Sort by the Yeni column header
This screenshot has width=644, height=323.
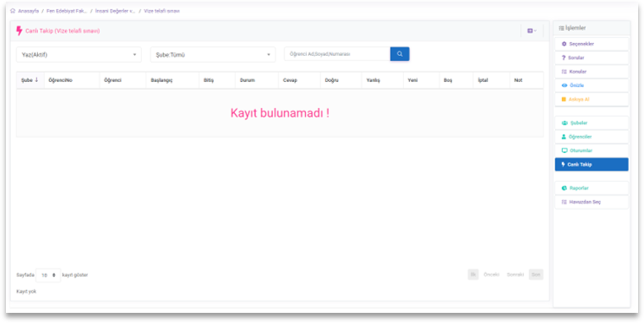[421, 80]
